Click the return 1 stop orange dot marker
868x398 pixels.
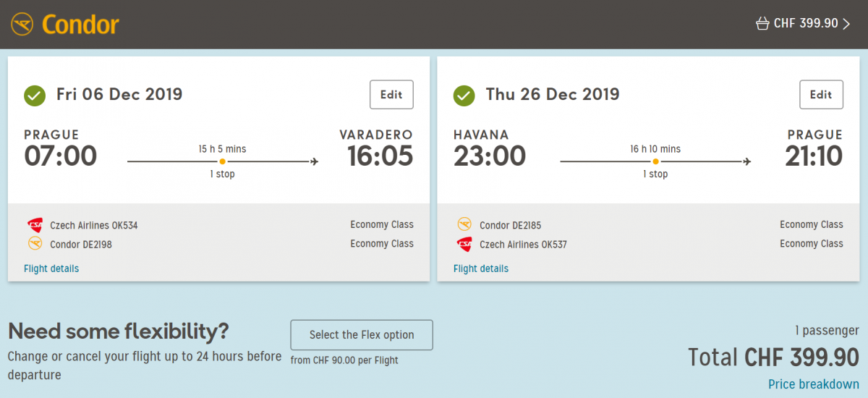(655, 161)
